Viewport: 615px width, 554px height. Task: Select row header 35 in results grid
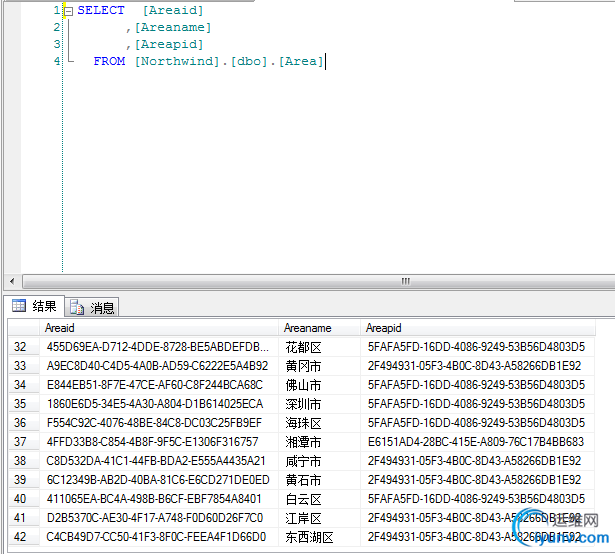click(24, 404)
